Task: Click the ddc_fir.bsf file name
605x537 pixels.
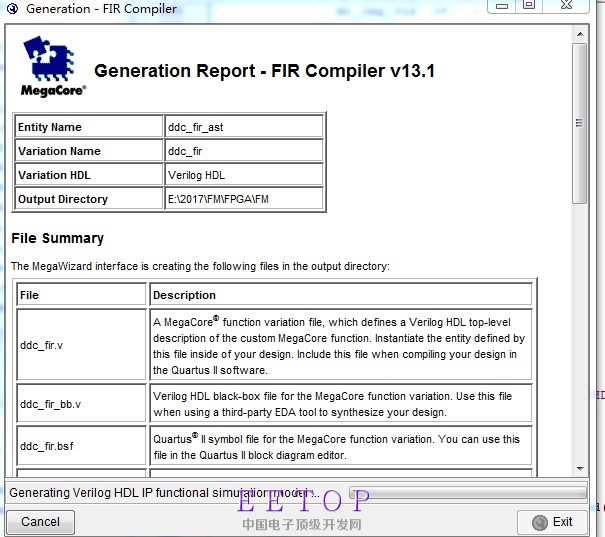Action: point(47,446)
